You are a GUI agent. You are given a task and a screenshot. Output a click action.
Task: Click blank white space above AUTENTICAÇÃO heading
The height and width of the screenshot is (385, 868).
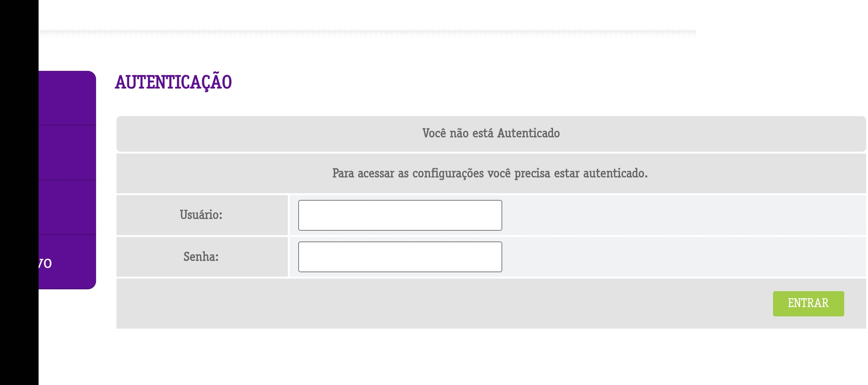(x=453, y=53)
